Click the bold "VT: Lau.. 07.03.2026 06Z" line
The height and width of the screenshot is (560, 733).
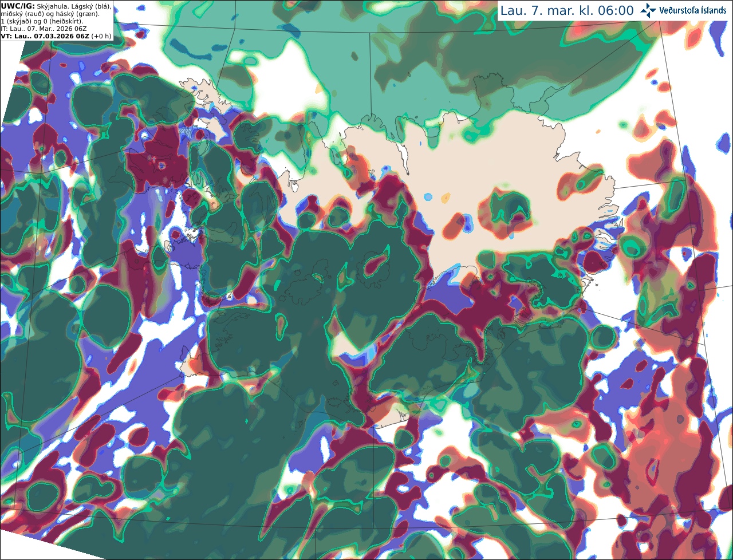click(45, 36)
